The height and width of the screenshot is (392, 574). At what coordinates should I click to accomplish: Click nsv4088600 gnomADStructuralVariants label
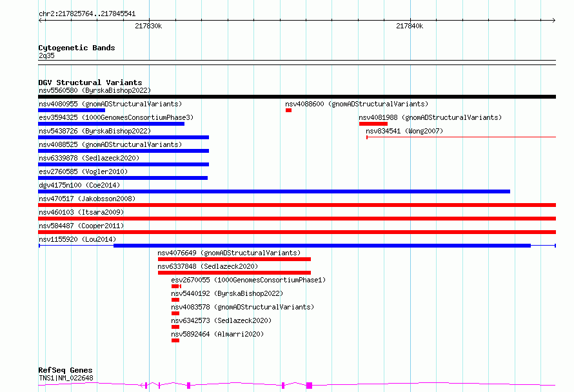tap(357, 104)
